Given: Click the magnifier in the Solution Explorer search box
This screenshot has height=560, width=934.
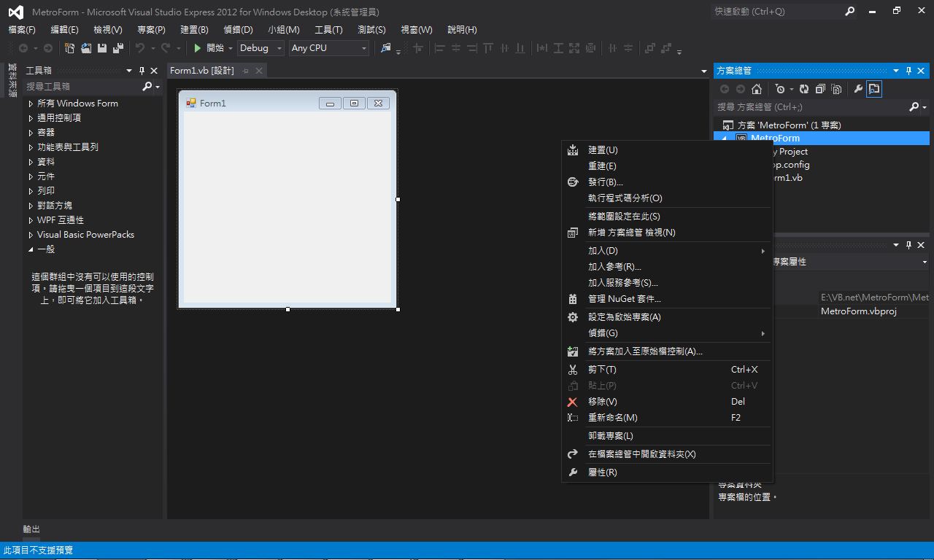Looking at the screenshot, I should tap(914, 107).
